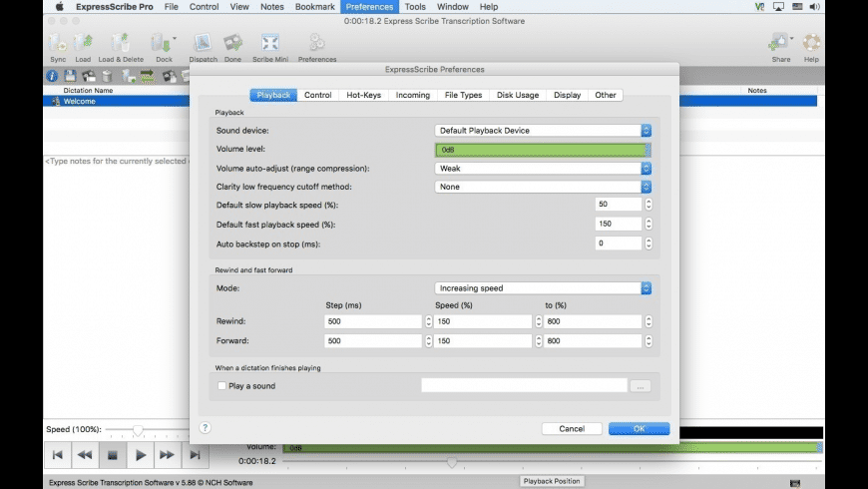Viewport: 868px width, 489px height.
Task: Click skip to end playback button
Action: [x=195, y=455]
